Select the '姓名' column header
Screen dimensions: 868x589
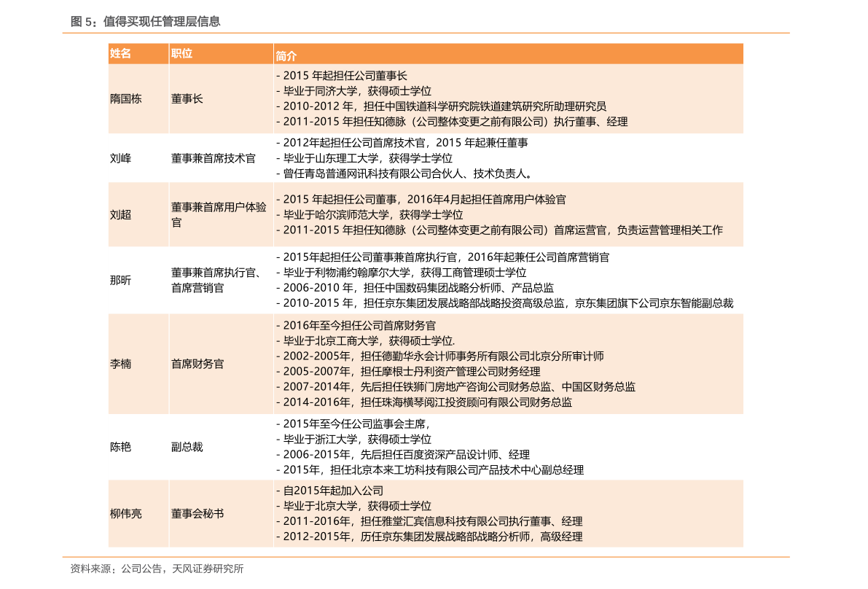pyautogui.click(x=121, y=53)
